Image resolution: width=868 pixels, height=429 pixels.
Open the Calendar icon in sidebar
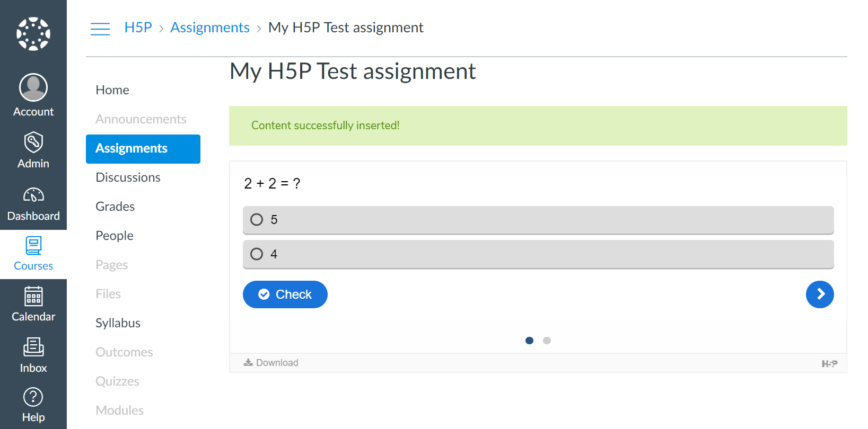[33, 297]
